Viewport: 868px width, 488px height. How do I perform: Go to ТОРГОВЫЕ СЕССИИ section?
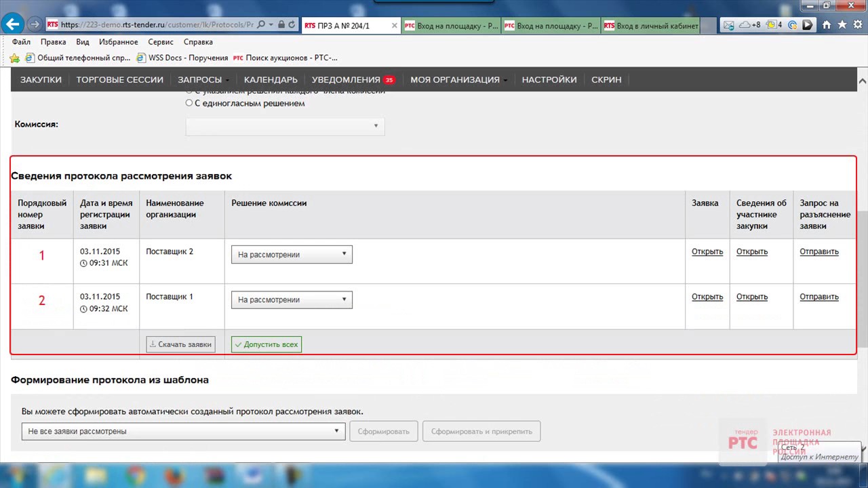coord(119,79)
